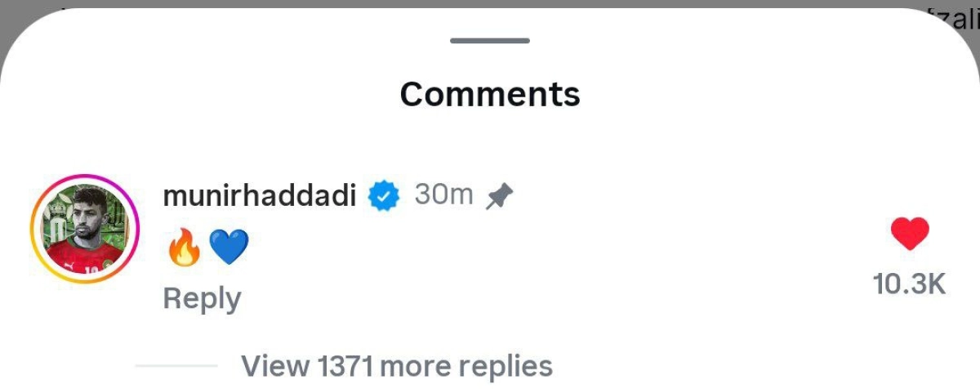
Task: Click the blue heart emoji
Action: [x=229, y=247]
